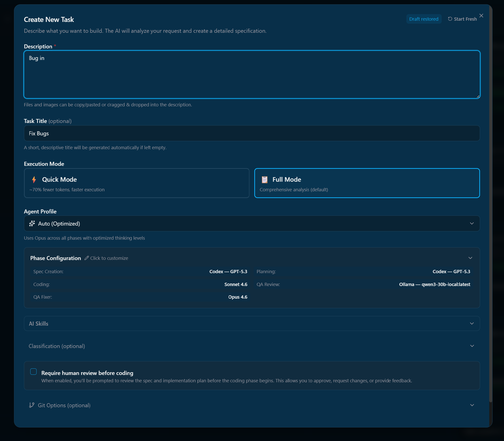Expand Classification (optional) section

tap(252, 346)
